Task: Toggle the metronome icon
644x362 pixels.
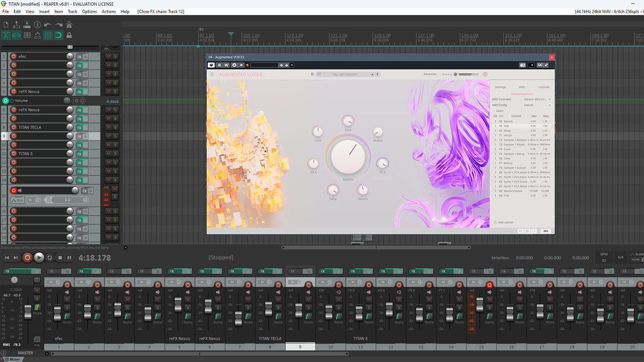Action: point(69,25)
